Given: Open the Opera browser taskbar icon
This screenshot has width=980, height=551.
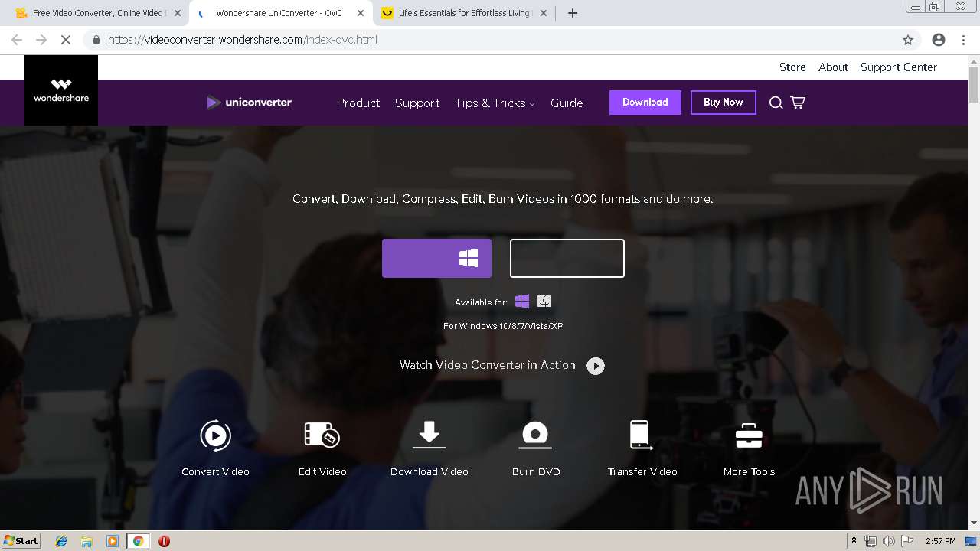Looking at the screenshot, I should point(164,541).
